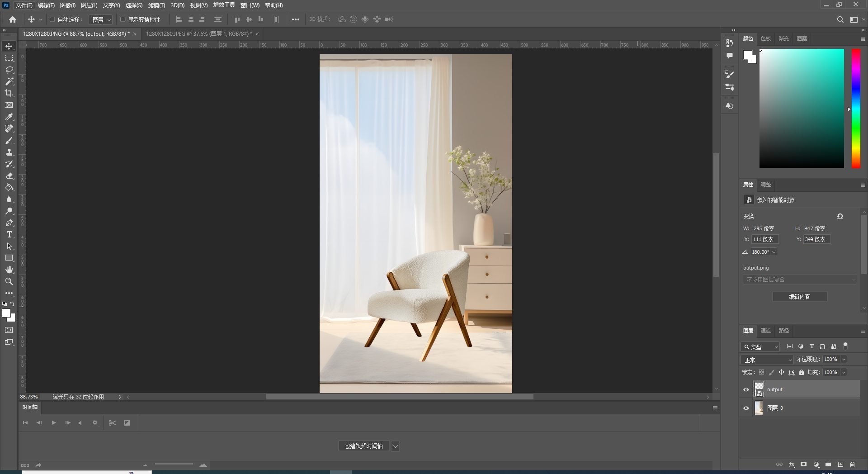Viewport: 868px width, 474px height.
Task: Select the Frame tool
Action: tap(9, 105)
